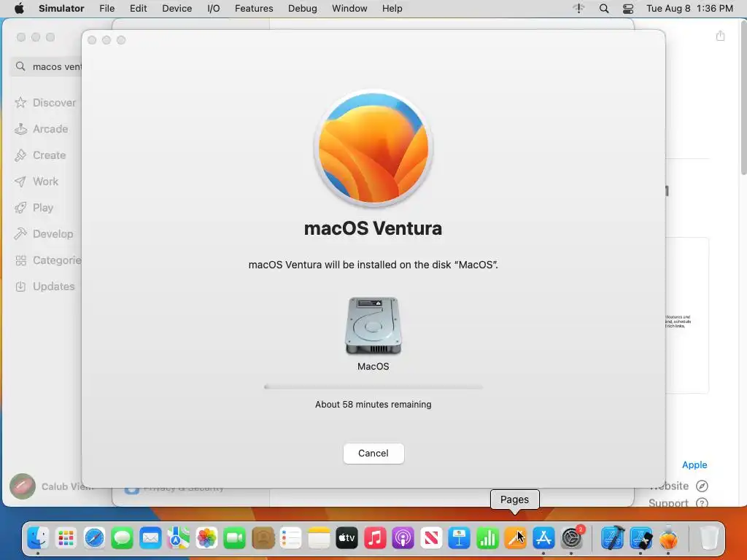The height and width of the screenshot is (560, 747).
Task: Select Updates in App Store sidebar
Action: 44,287
